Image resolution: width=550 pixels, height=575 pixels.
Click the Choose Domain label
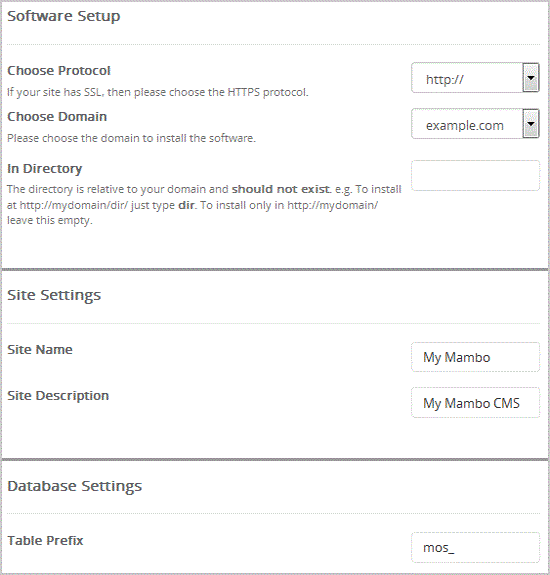pyautogui.click(x=57, y=117)
